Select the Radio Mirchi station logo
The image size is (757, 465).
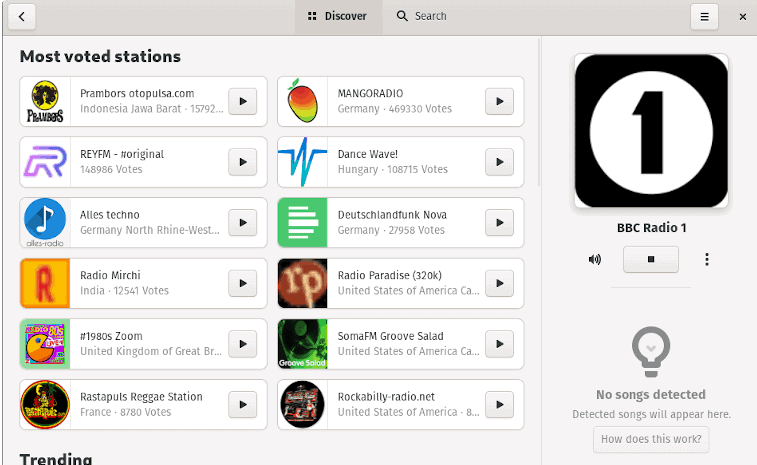coord(45,283)
